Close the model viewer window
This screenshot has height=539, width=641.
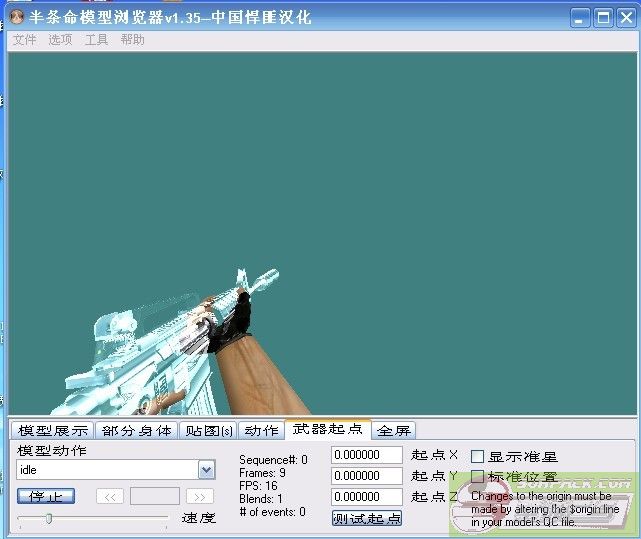(625, 17)
